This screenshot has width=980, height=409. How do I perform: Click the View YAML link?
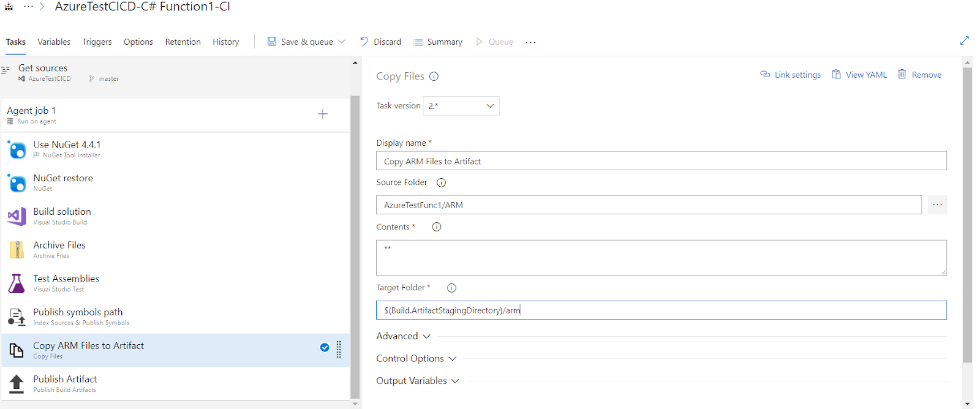859,75
